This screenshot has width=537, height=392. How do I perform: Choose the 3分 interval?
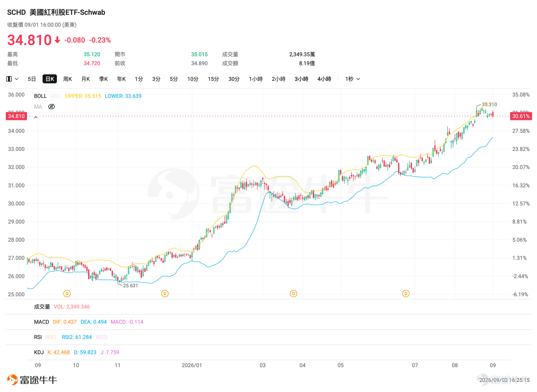tap(156, 79)
